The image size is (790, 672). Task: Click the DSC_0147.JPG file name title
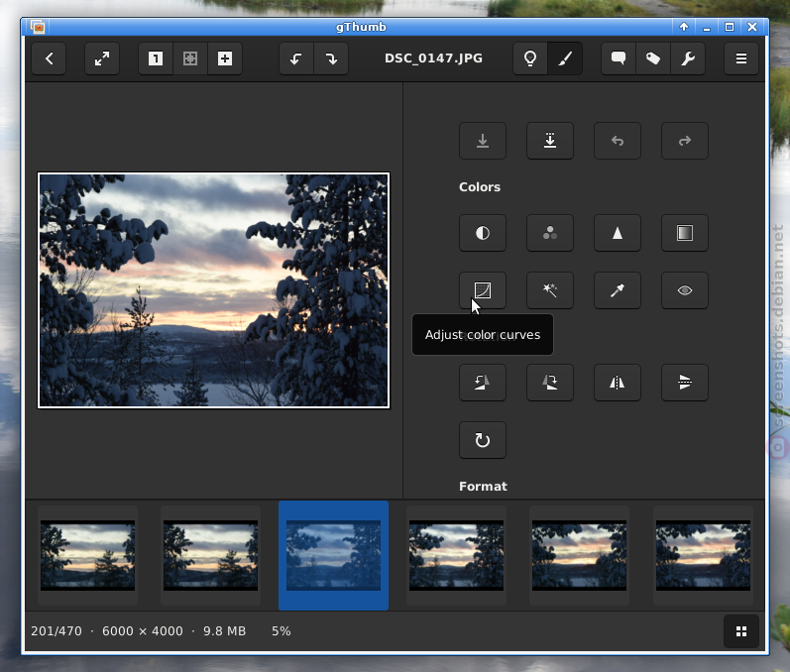point(433,58)
